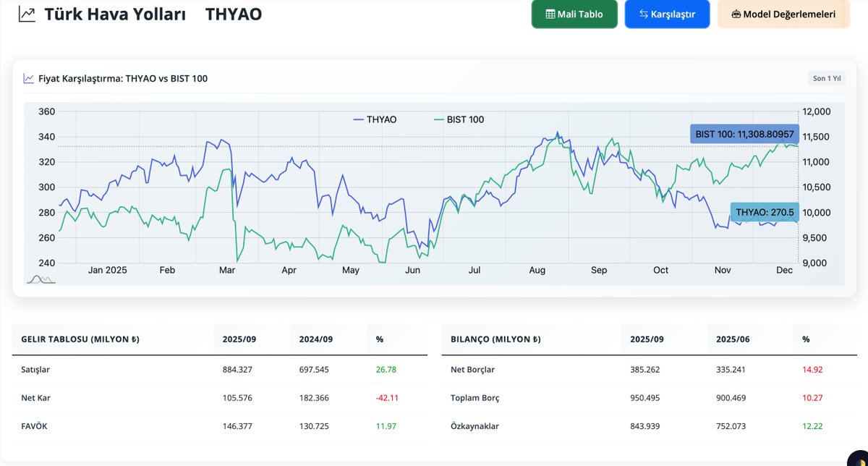Click FAVÖK value 146.377

pyautogui.click(x=238, y=426)
